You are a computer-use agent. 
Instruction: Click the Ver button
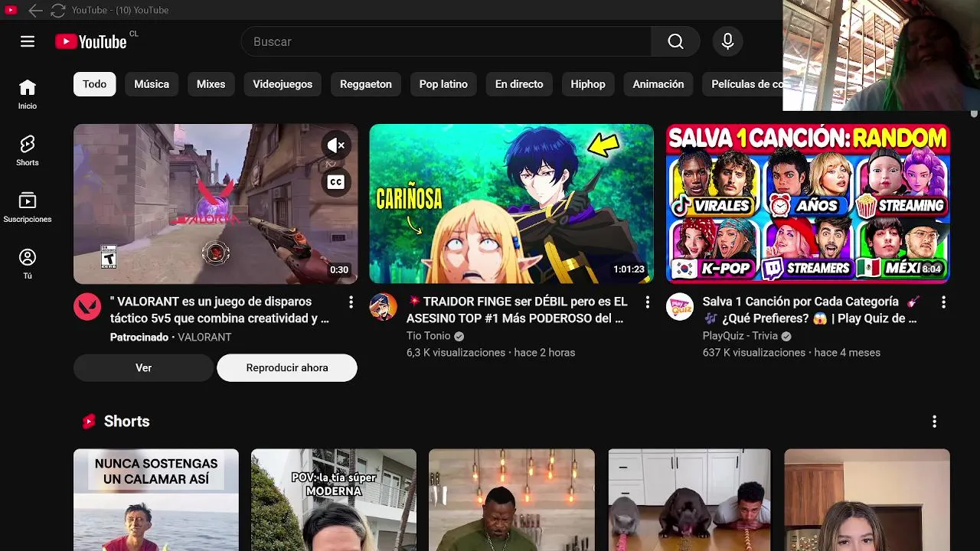(x=143, y=368)
